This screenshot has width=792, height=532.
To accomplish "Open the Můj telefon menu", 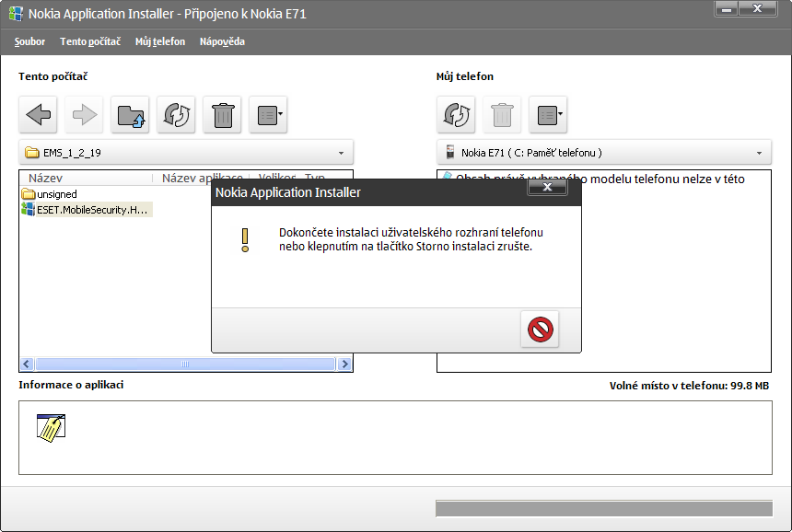I will (x=160, y=41).
